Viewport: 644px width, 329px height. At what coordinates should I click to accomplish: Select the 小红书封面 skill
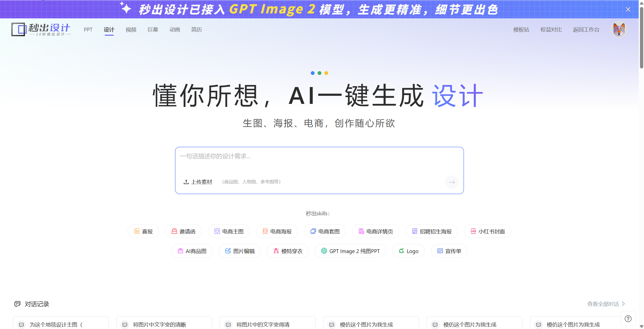pos(487,231)
